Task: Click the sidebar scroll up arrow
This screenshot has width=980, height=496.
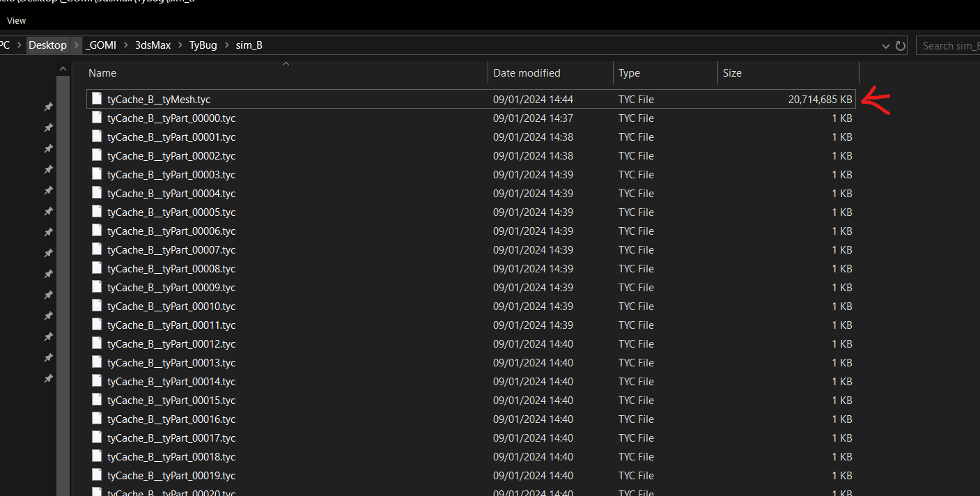Action: (63, 69)
